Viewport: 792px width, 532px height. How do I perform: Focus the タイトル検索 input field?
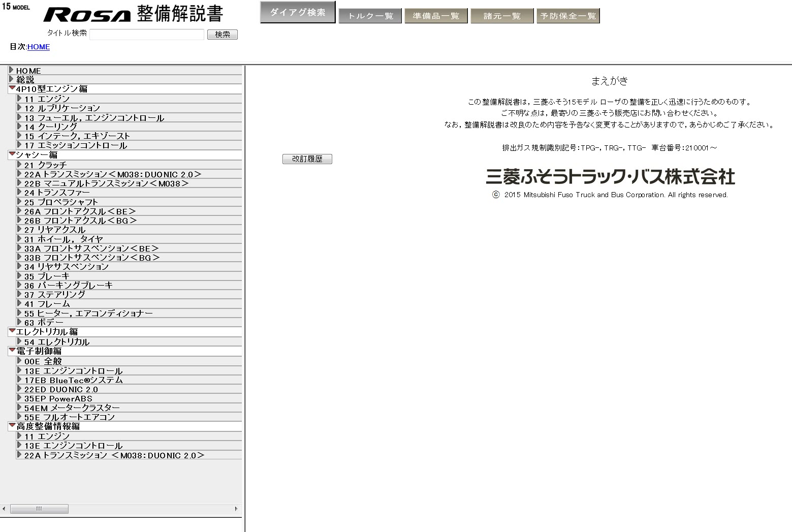[147, 35]
